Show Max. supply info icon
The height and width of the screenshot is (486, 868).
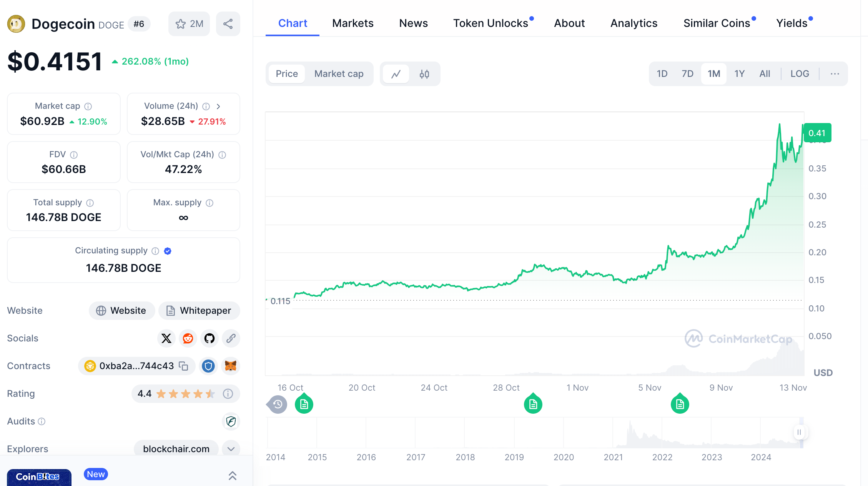point(210,203)
